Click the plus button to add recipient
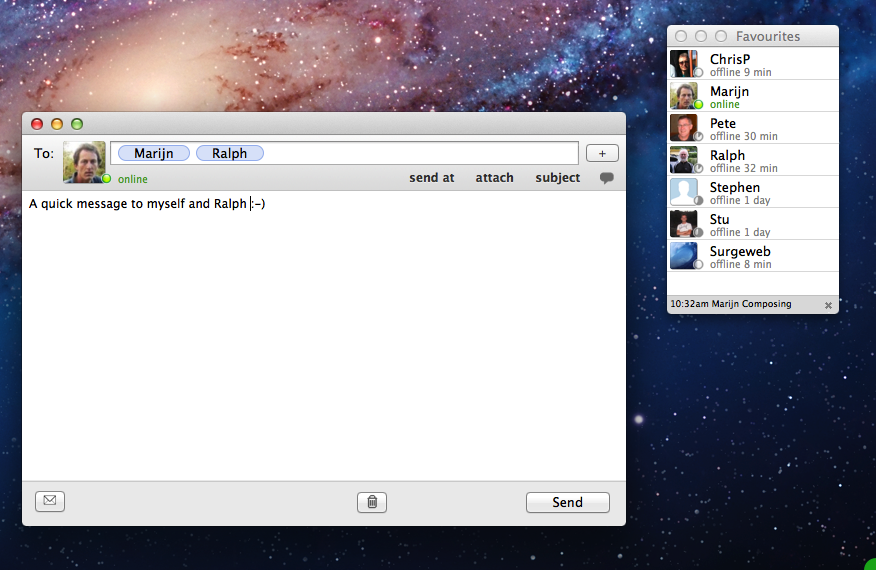 pyautogui.click(x=602, y=153)
